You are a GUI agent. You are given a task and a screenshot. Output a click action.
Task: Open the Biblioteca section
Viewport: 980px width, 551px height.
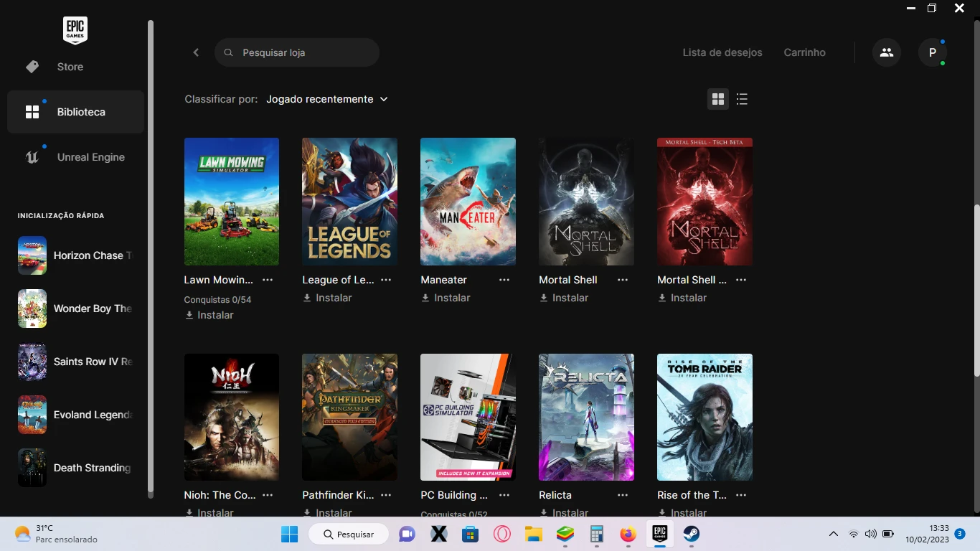(75, 112)
